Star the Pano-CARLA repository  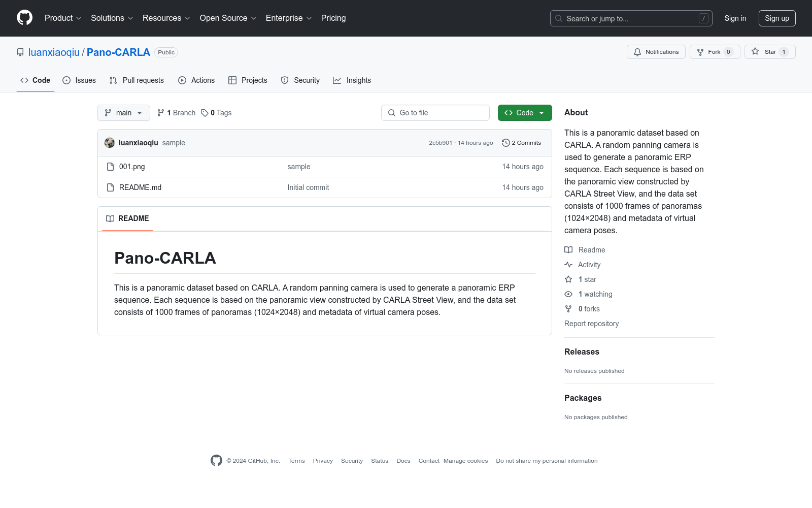click(x=770, y=52)
